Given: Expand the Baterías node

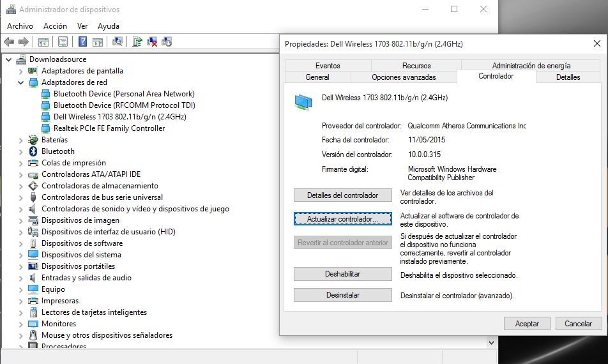Looking at the screenshot, I should 20,140.
